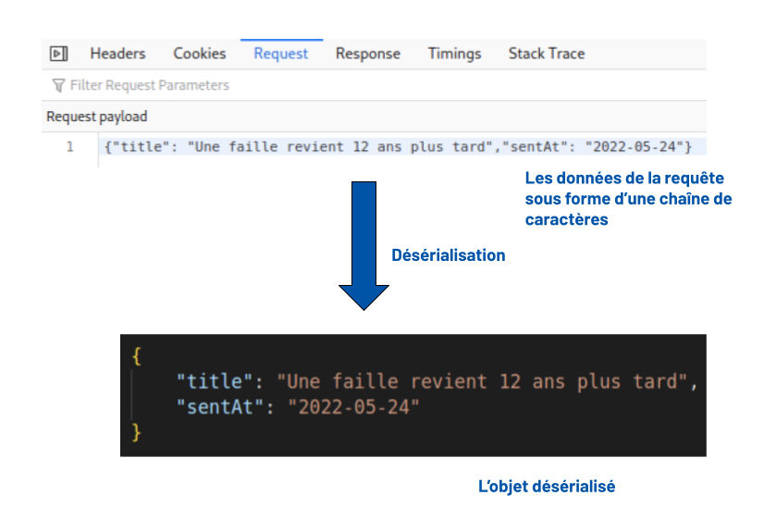The image size is (764, 532).
Task: Click line number 1 in the payload gutter
Action: [70, 146]
